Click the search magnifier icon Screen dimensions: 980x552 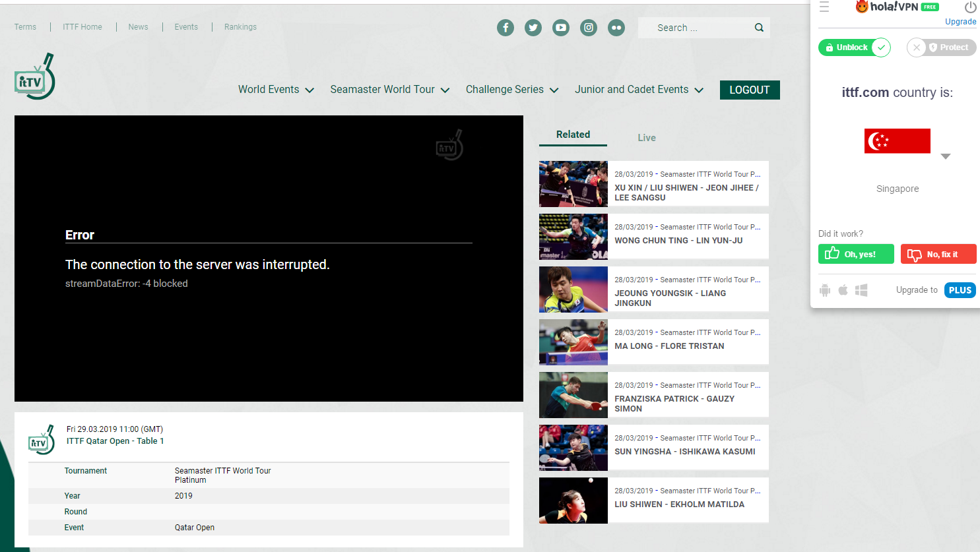point(759,28)
